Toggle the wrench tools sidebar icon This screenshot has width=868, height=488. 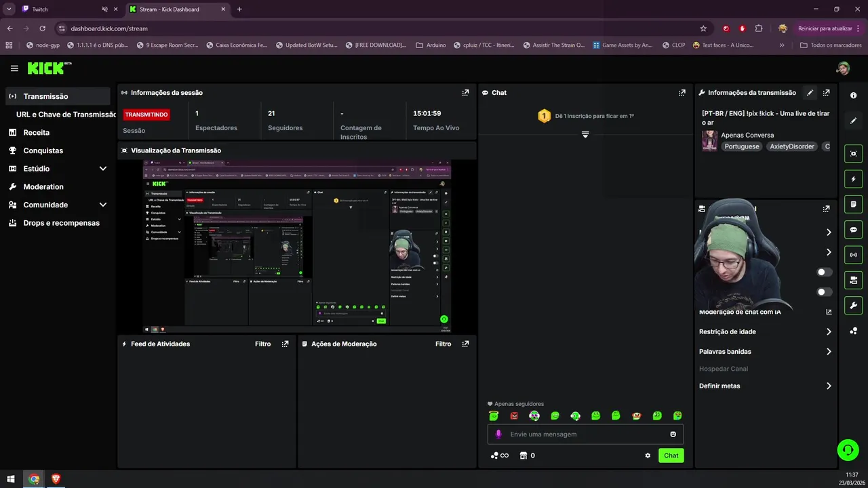853,306
